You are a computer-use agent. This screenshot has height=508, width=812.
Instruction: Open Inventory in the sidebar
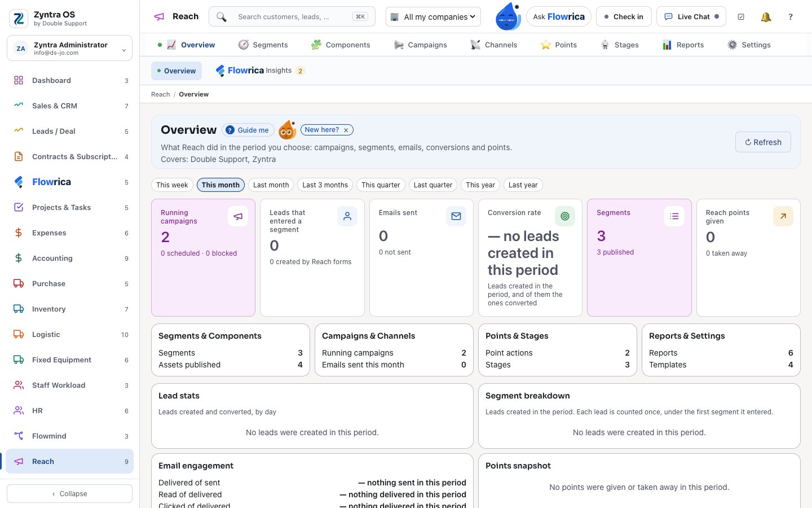pyautogui.click(x=70, y=309)
